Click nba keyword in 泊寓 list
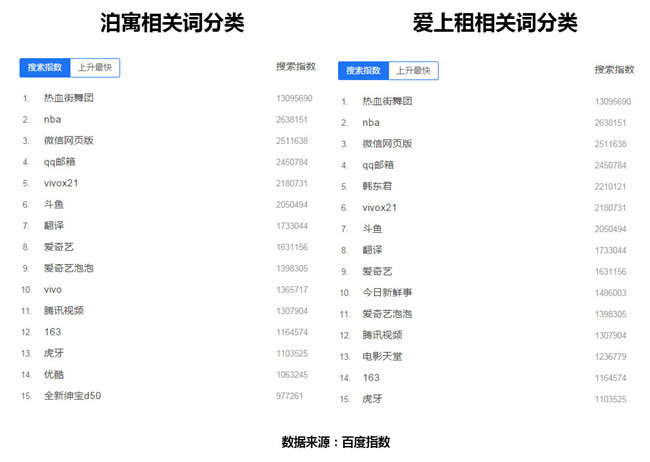This screenshot has width=650, height=462. [x=53, y=119]
